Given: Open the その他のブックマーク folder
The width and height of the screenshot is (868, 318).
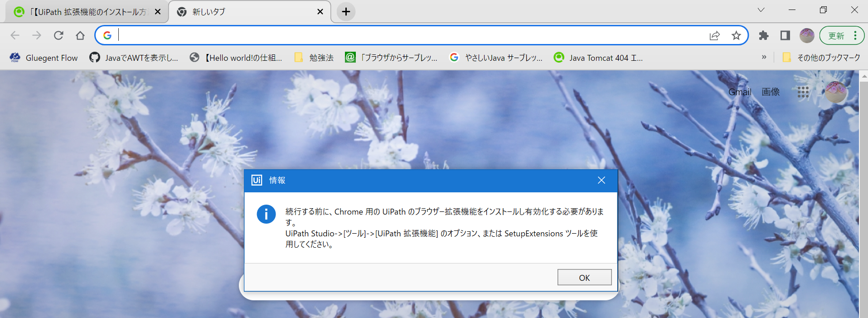Looking at the screenshot, I should pyautogui.click(x=821, y=58).
